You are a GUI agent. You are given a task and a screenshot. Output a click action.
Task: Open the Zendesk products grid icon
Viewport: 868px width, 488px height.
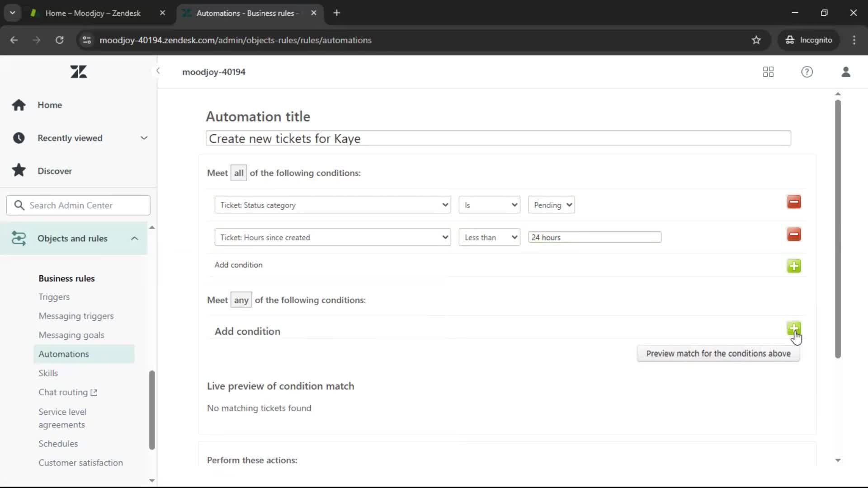pyautogui.click(x=768, y=72)
